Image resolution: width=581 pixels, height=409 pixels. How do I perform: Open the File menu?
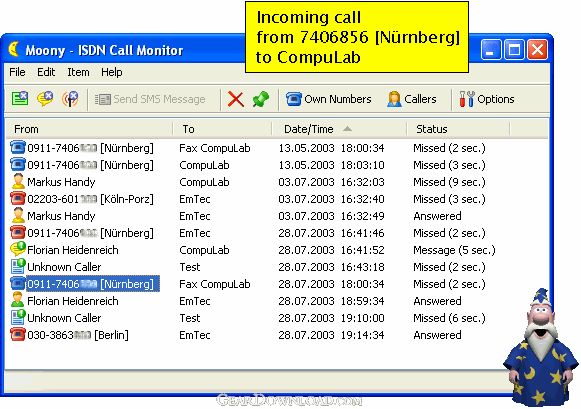17,72
